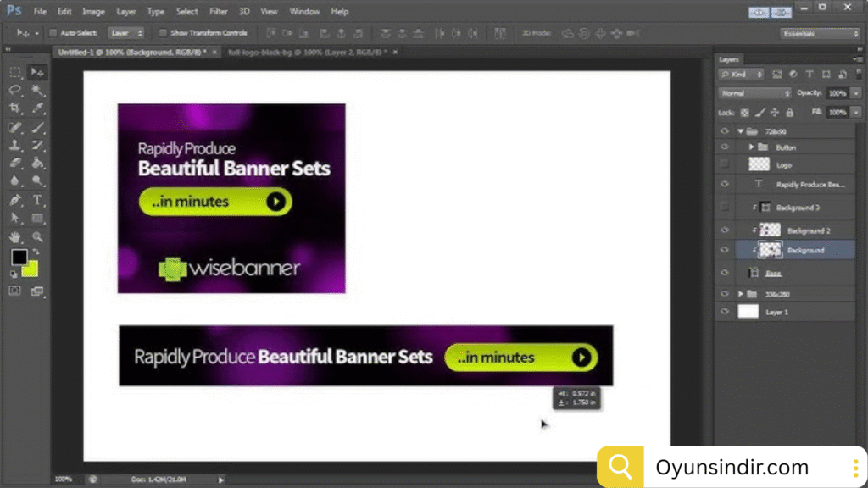This screenshot has height=488, width=868.
Task: Click the yellow-green background color swatch
Action: (30, 269)
